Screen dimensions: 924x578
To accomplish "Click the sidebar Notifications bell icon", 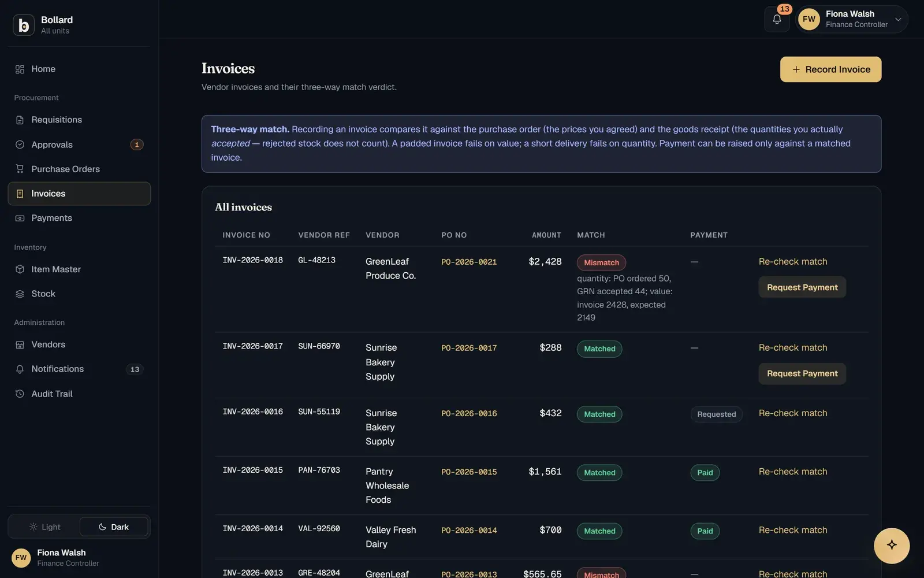I will click(20, 369).
